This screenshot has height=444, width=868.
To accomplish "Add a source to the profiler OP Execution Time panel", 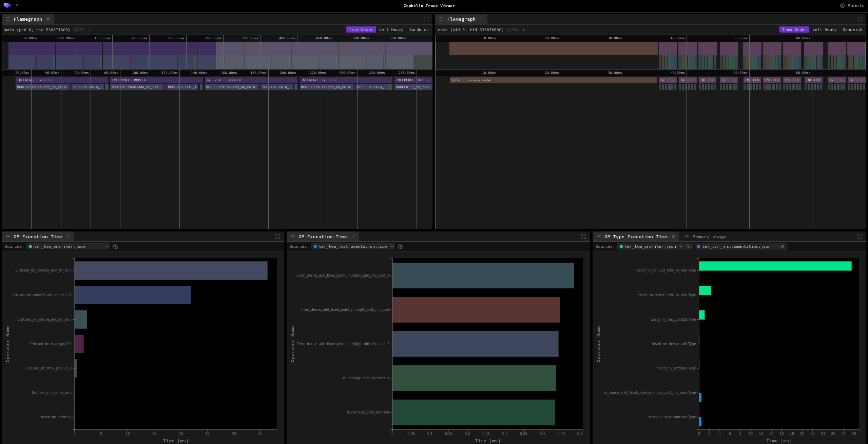I will tap(116, 246).
